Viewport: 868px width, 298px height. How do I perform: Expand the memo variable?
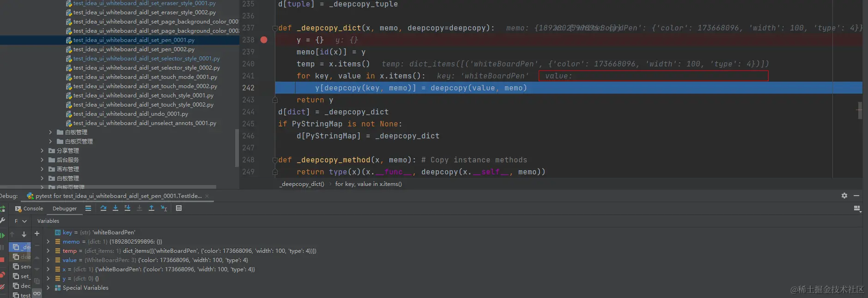pos(48,242)
